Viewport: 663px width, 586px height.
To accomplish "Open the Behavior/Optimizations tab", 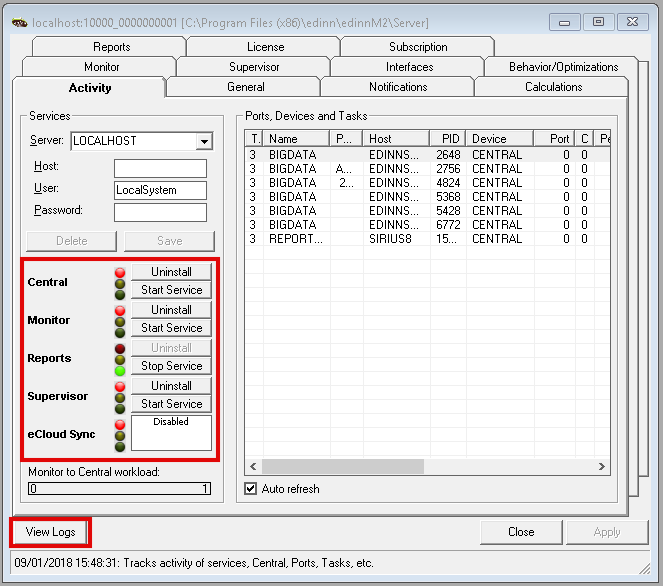I will (x=563, y=67).
